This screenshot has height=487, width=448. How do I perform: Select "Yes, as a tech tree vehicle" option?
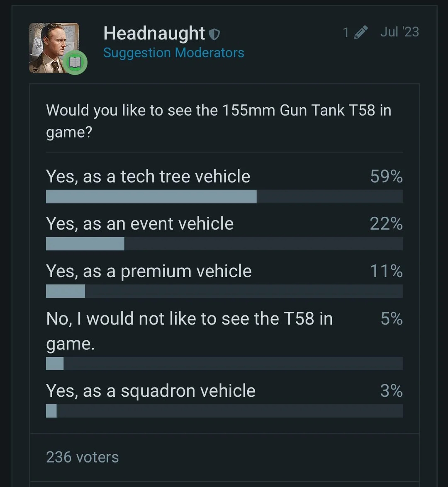148,177
